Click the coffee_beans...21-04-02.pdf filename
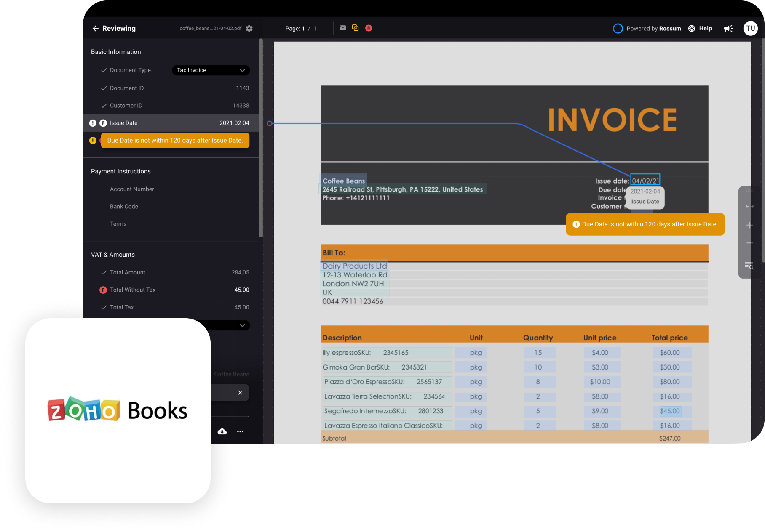Screen dimensions: 765x532 coord(210,28)
